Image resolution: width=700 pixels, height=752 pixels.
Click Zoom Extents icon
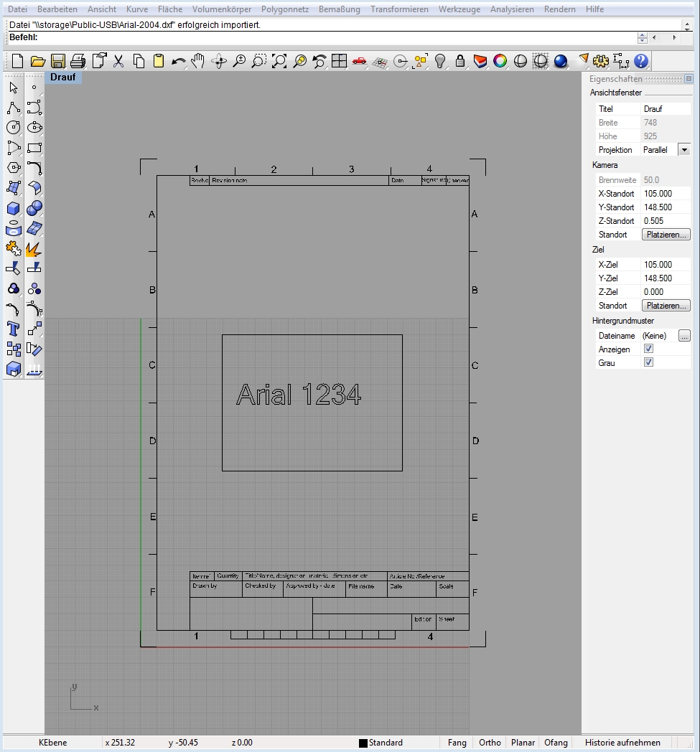[x=279, y=61]
